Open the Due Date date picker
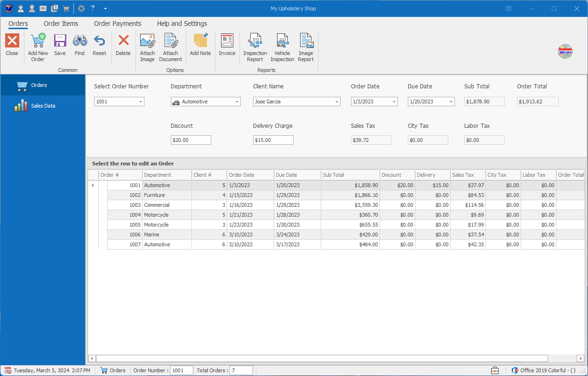Screen dimensions: 588x376 (450, 101)
